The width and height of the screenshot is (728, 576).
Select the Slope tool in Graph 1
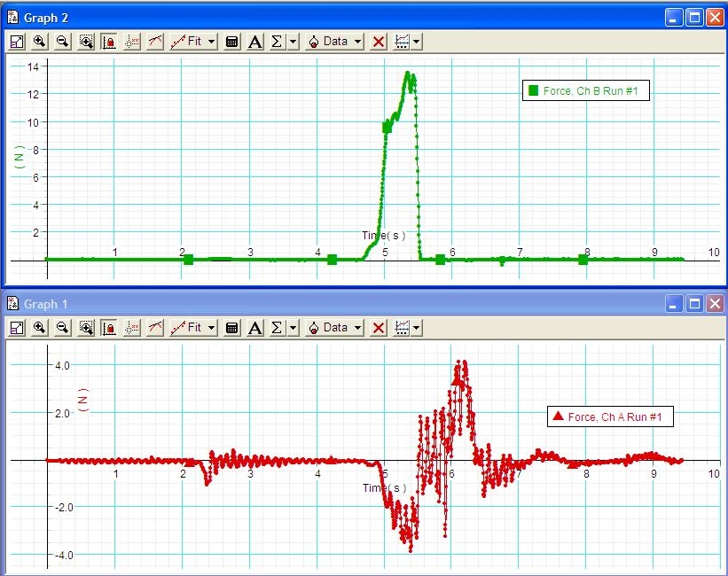tap(155, 328)
